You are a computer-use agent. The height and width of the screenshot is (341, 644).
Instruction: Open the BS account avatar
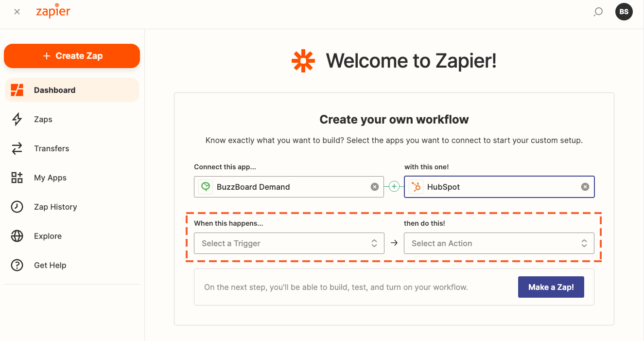[x=624, y=12]
